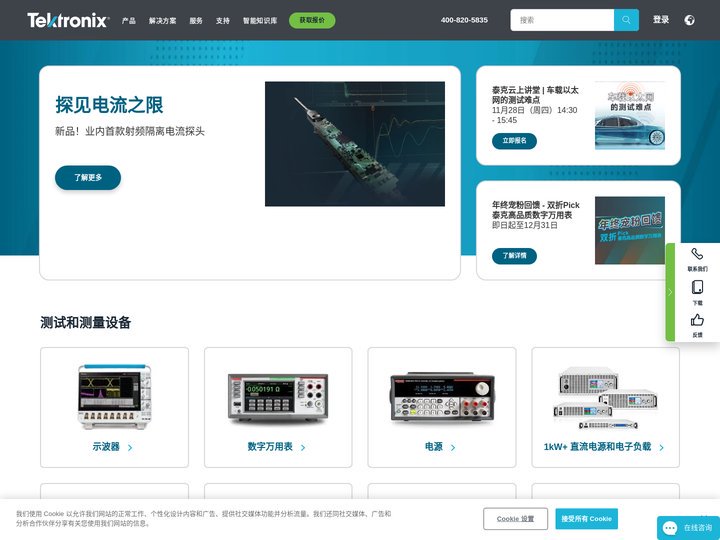Click the current probe banner image

pyautogui.click(x=355, y=144)
